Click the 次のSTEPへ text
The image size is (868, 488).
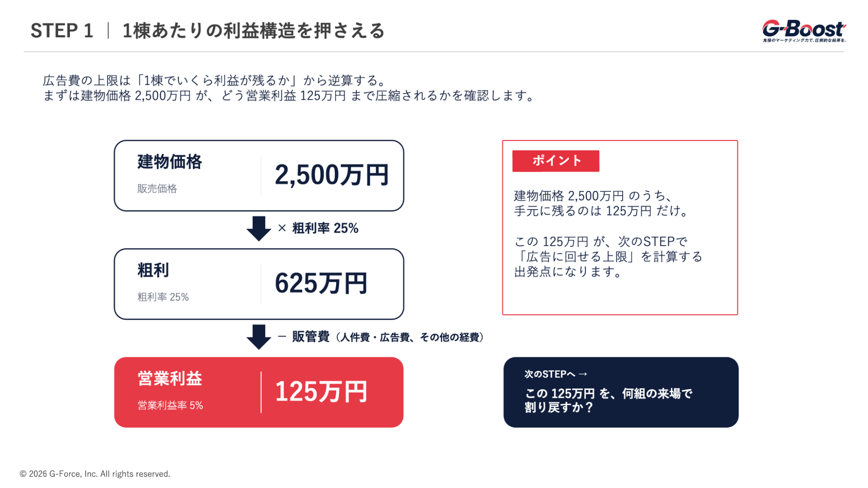click(549, 374)
